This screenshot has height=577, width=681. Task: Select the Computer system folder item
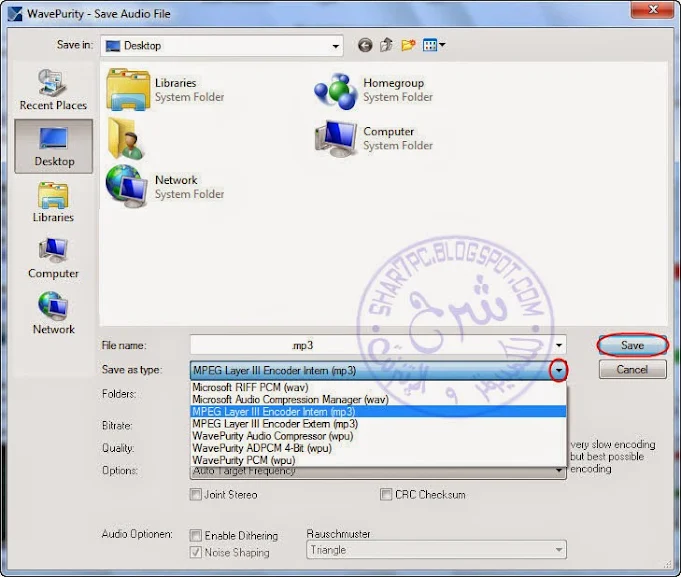point(374,138)
